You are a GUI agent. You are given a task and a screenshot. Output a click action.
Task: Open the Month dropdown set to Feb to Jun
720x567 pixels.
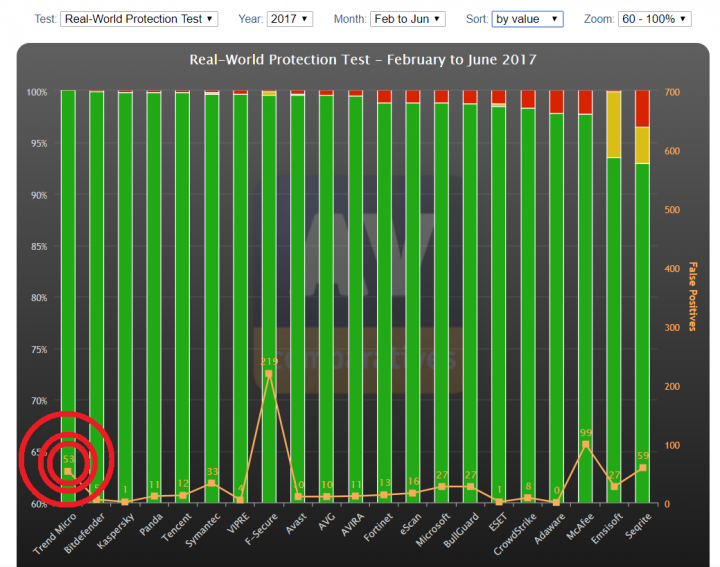[408, 19]
